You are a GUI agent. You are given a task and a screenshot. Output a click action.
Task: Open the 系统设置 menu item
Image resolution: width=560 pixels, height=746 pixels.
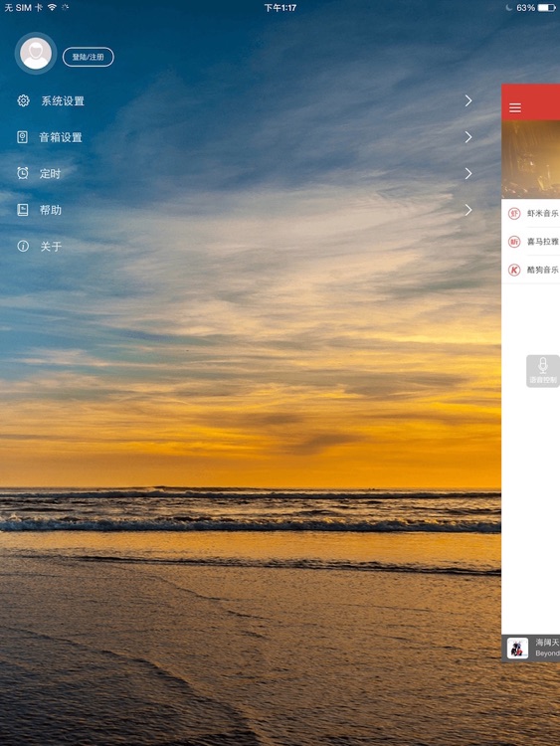coord(245,100)
